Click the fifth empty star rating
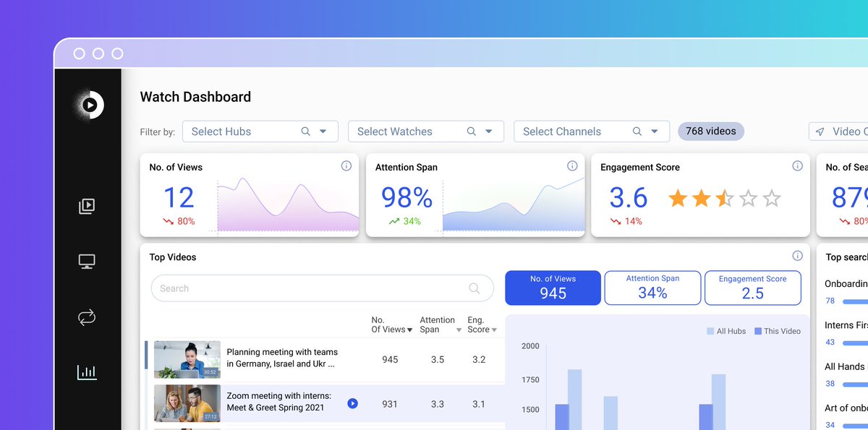Image resolution: width=868 pixels, height=430 pixels. point(772,198)
